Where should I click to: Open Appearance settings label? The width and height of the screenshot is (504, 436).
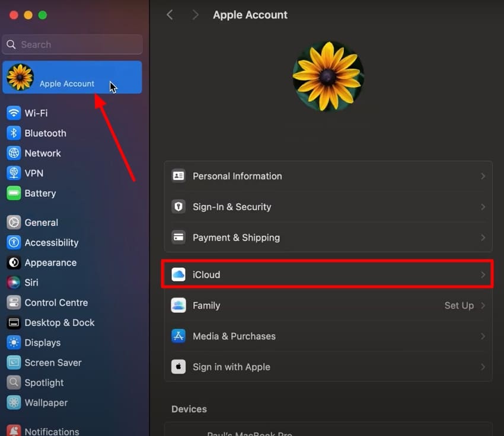click(x=50, y=262)
